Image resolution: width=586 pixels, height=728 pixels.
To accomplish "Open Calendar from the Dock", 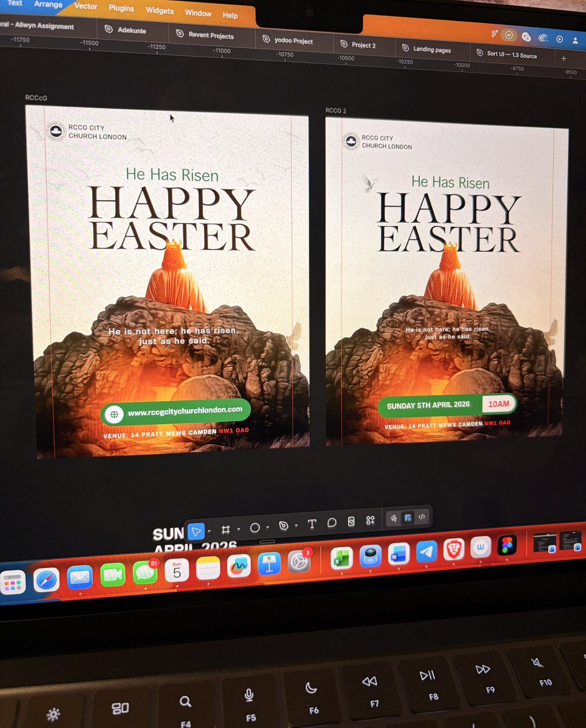I will (177, 570).
